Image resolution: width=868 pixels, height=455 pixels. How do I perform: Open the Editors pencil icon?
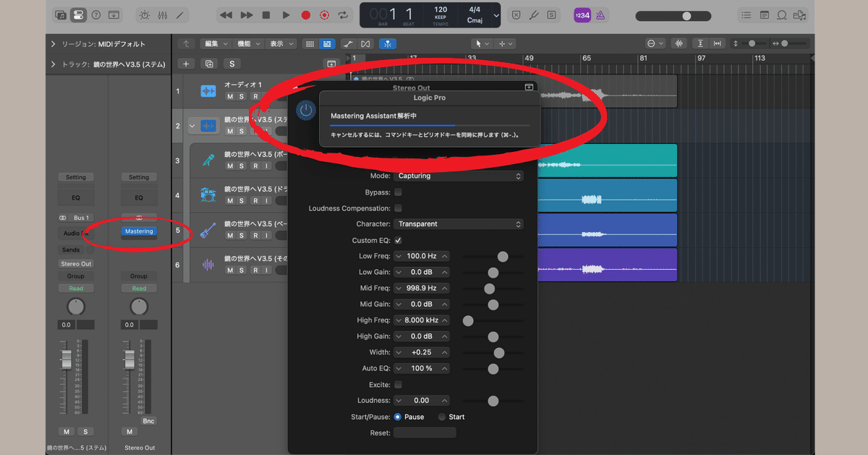coord(179,14)
